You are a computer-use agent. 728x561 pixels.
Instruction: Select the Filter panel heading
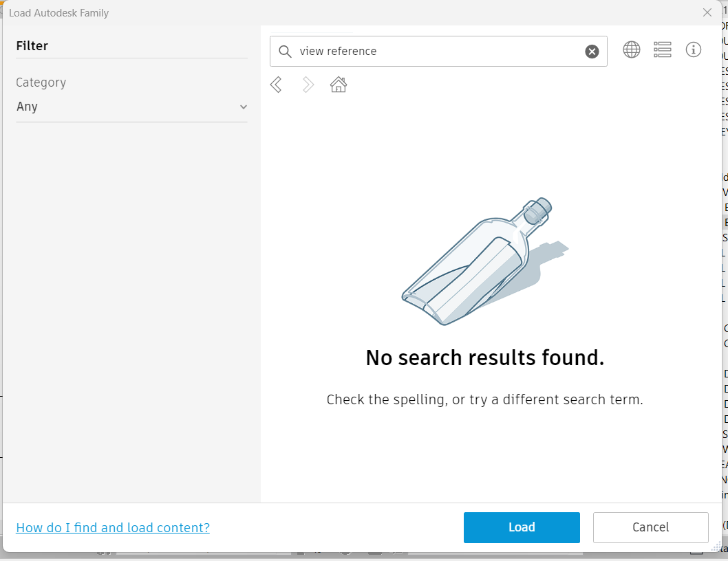pos(32,45)
